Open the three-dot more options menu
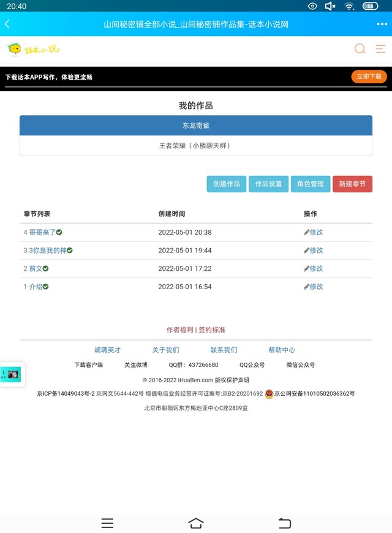392x533 pixels. point(382,25)
